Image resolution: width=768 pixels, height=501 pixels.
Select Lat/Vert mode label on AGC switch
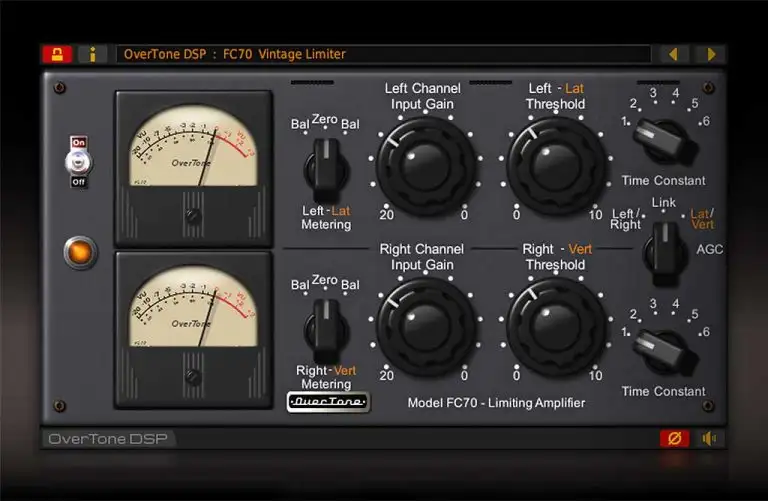click(x=702, y=219)
